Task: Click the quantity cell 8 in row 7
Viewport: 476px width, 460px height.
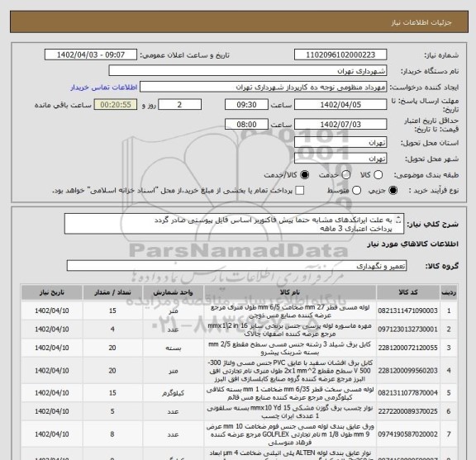Action: pos(112,434)
